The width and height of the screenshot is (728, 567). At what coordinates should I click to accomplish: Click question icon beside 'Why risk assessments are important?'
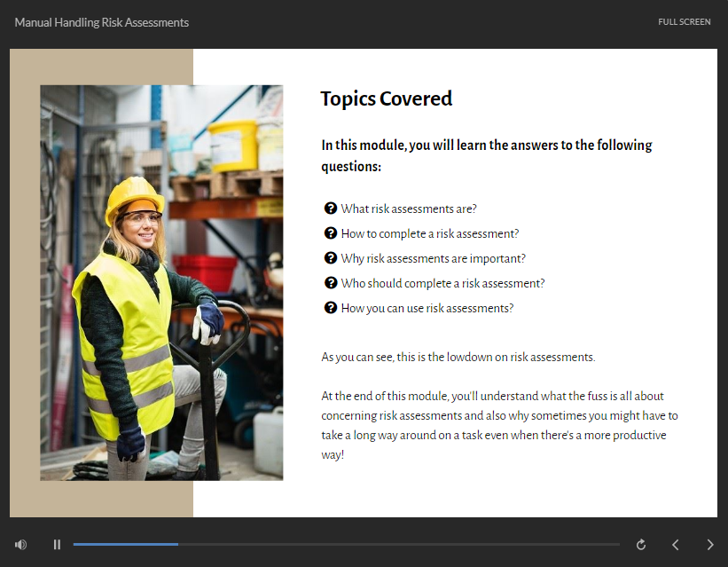(x=331, y=258)
